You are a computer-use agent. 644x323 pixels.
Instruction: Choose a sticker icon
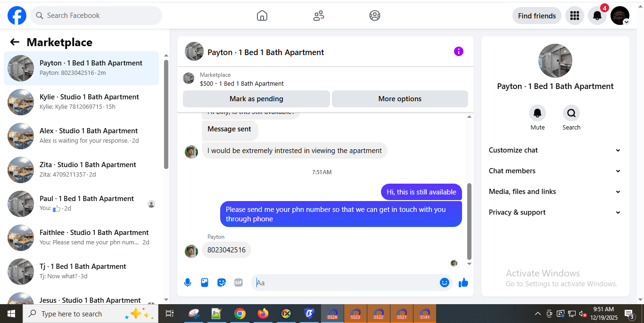coord(222,283)
